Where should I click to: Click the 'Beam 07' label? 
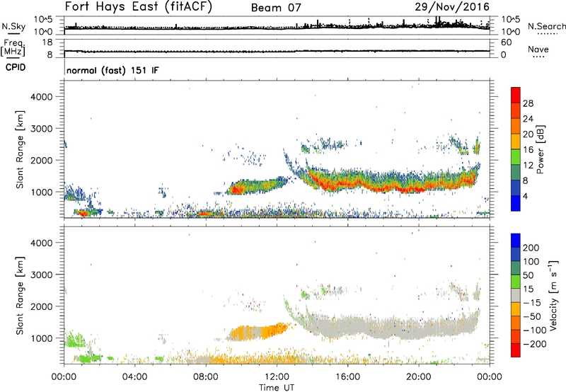pyautogui.click(x=276, y=8)
